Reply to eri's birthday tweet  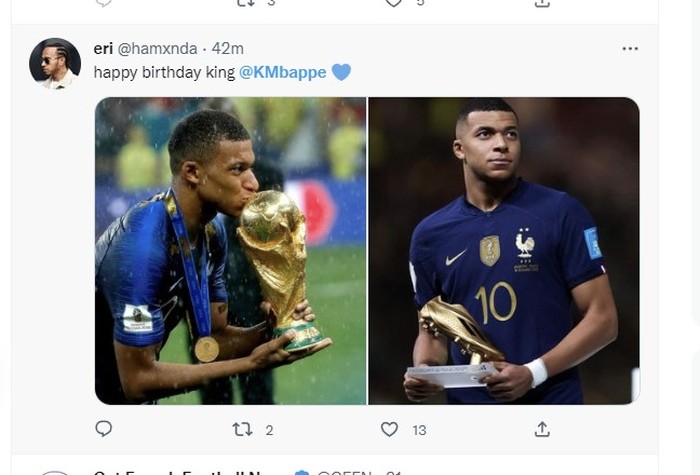(103, 429)
